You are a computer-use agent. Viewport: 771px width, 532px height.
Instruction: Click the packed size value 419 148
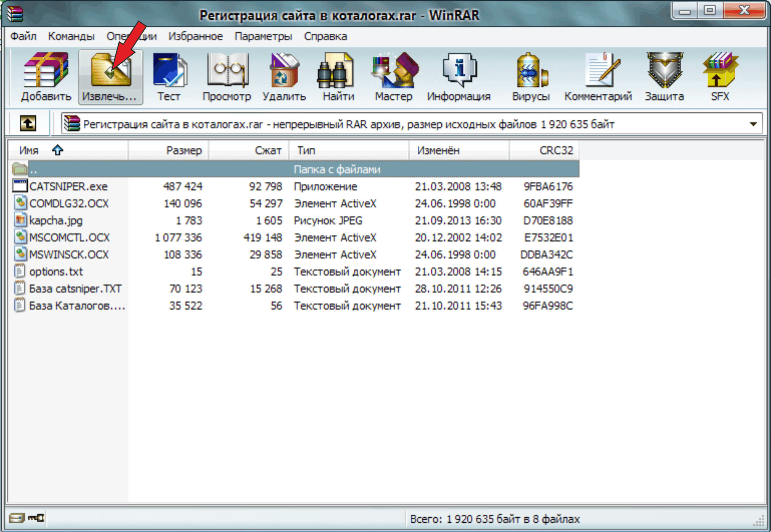pos(263,237)
